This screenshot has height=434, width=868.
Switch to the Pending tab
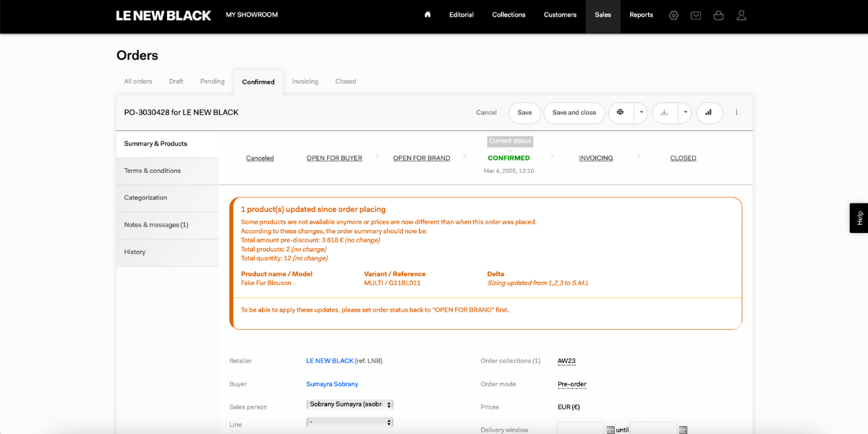(x=213, y=82)
